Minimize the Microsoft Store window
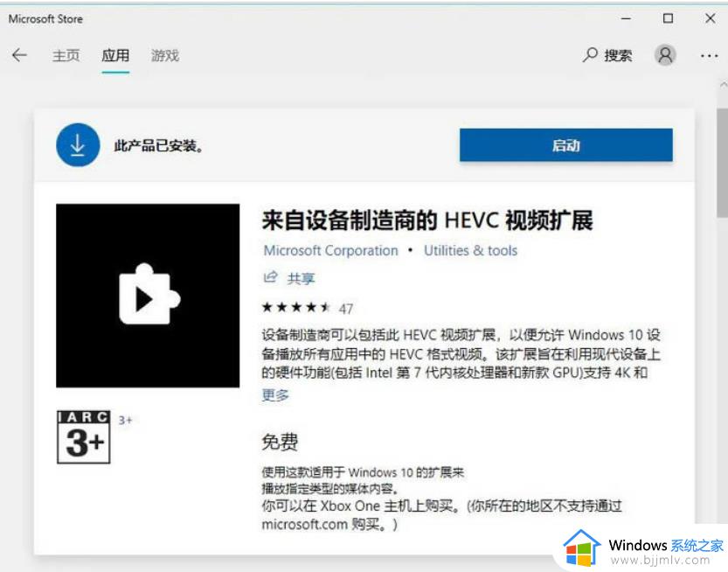The width and height of the screenshot is (728, 572). click(x=626, y=18)
